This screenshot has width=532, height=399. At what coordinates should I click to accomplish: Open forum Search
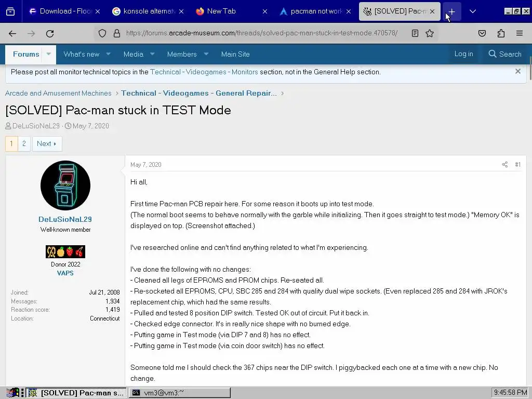point(505,54)
